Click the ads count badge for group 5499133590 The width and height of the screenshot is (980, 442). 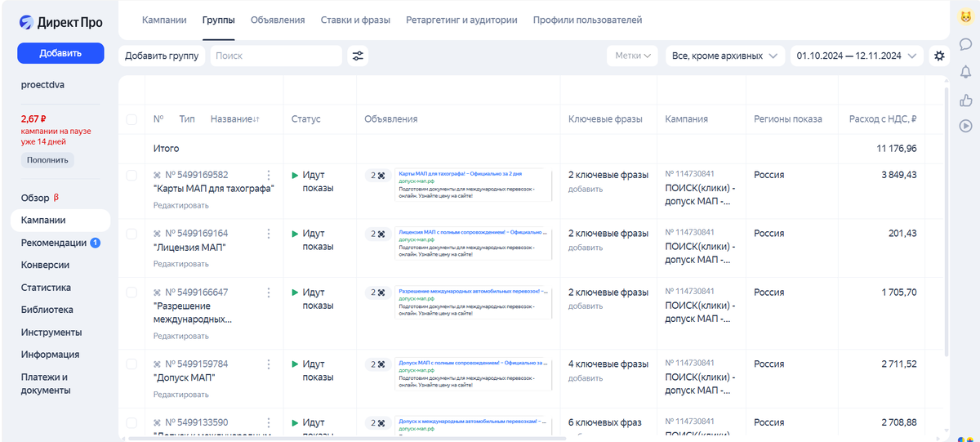pyautogui.click(x=376, y=422)
